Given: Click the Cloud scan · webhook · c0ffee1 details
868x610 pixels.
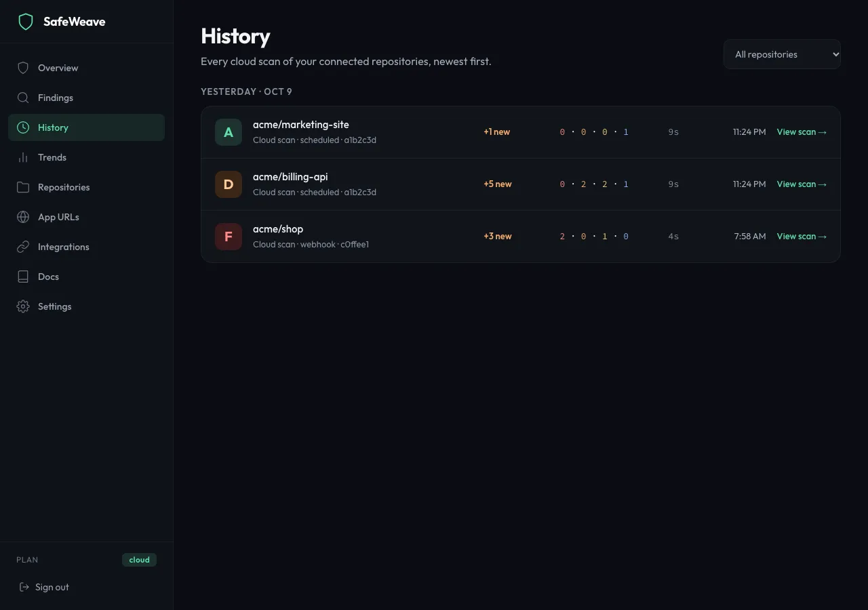Looking at the screenshot, I should click(311, 245).
